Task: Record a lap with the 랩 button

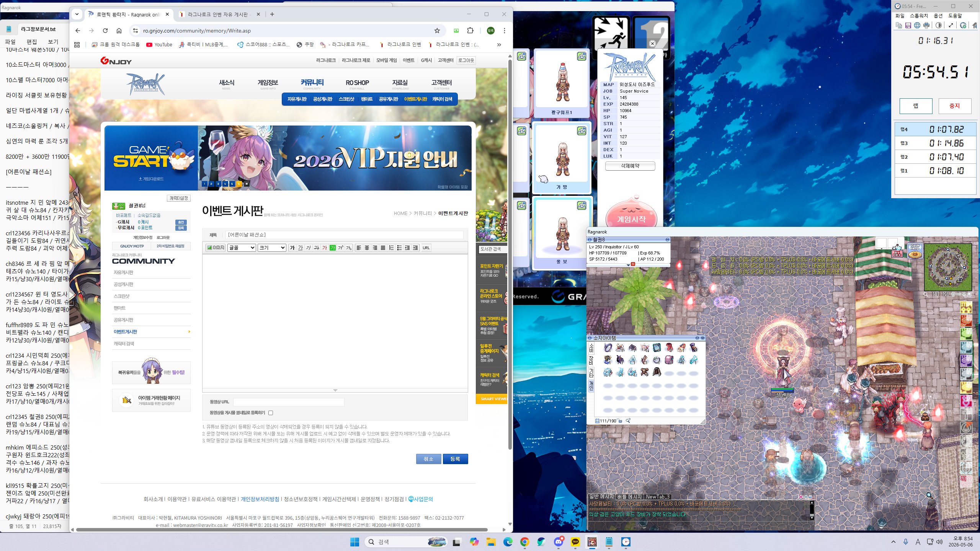Action: click(x=916, y=106)
